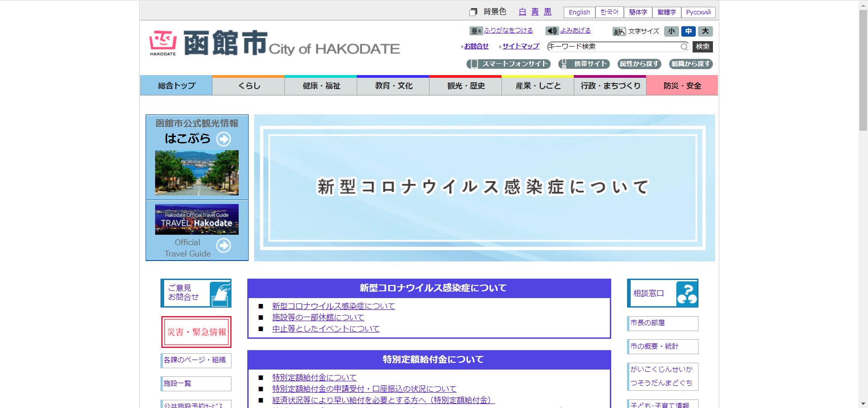The height and width of the screenshot is (408, 868).
Task: Expand 組織から探す menu
Action: pyautogui.click(x=690, y=64)
